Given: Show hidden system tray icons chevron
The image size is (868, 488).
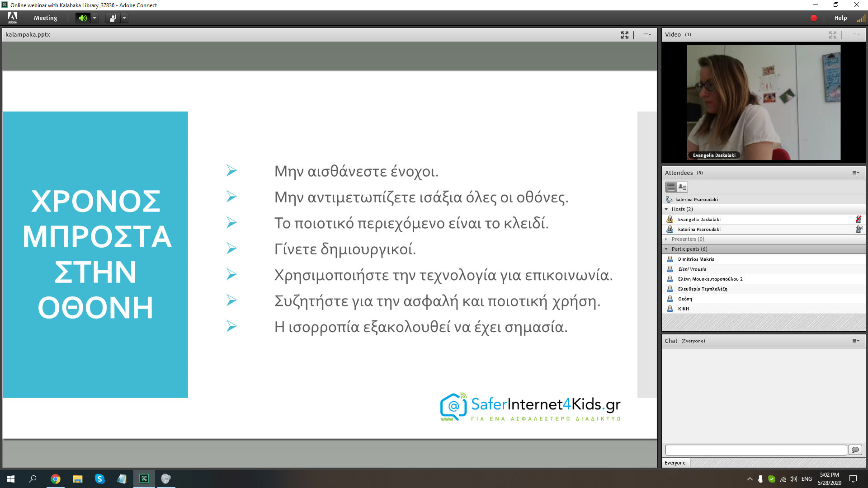Looking at the screenshot, I should tap(750, 479).
